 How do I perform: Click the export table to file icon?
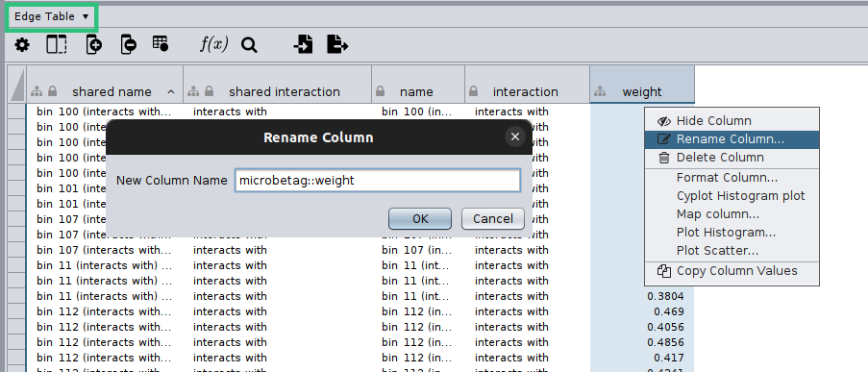337,44
